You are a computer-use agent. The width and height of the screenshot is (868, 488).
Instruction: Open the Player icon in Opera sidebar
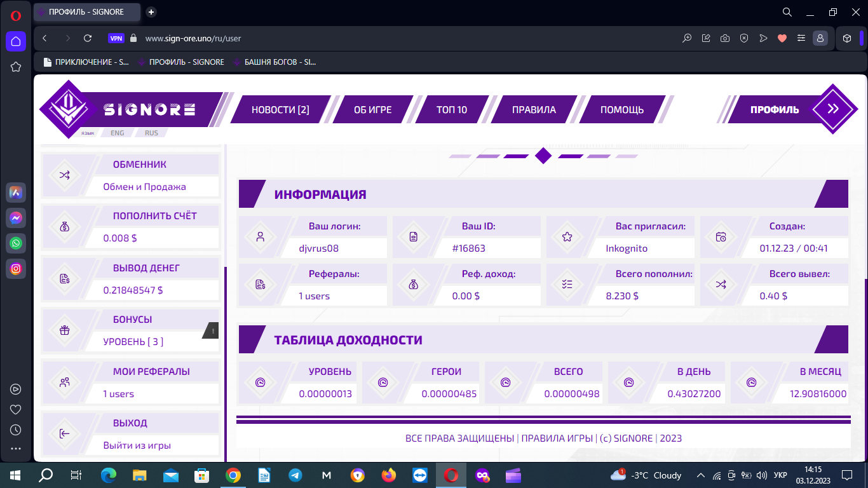(16, 389)
